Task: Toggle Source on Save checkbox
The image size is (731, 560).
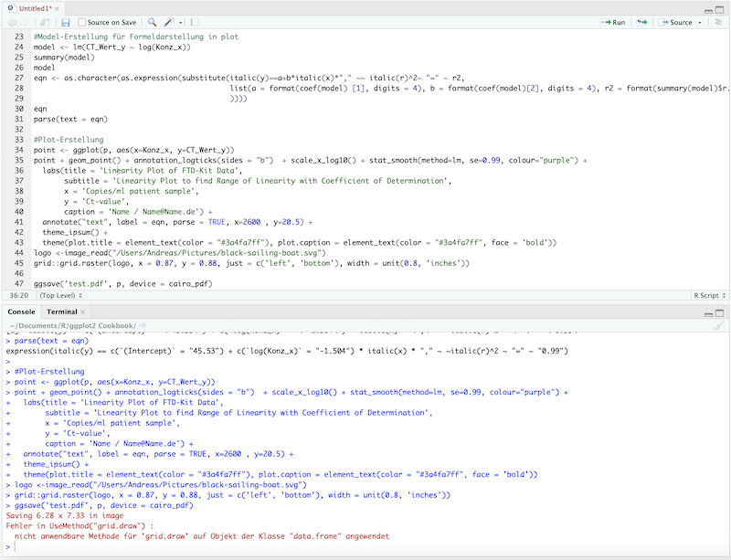Action: click(x=83, y=22)
